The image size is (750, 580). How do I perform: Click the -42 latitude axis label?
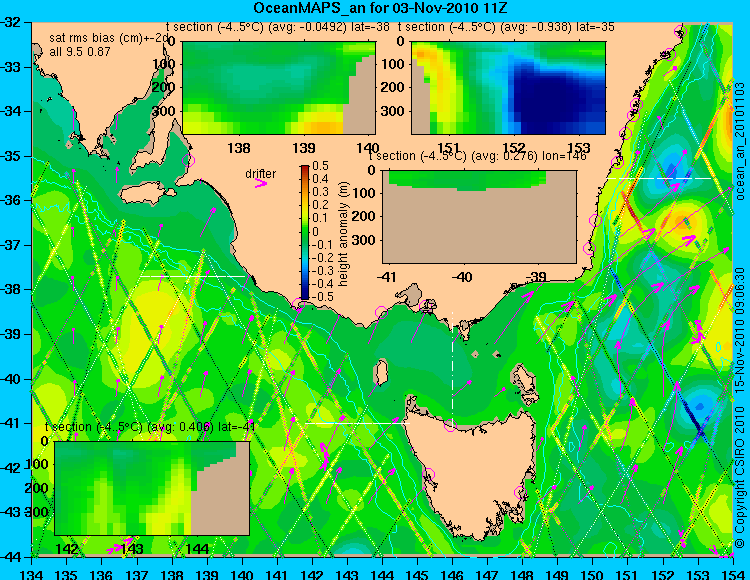tap(12, 468)
